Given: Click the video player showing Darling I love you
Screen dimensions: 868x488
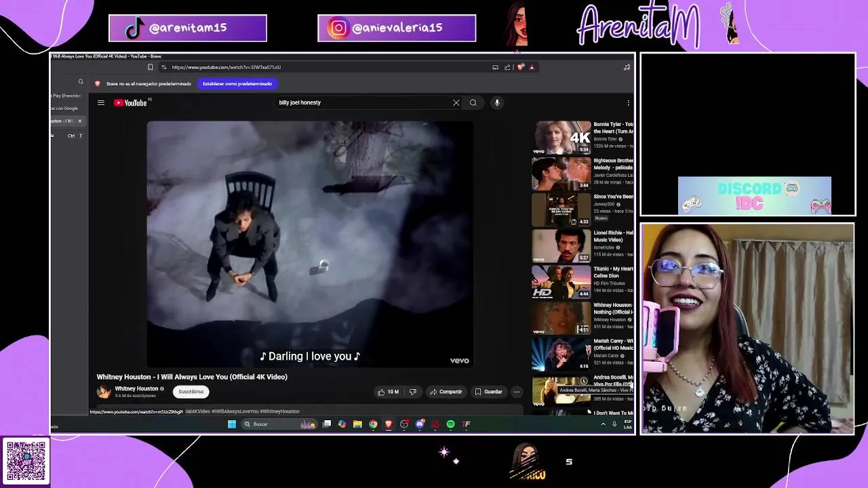Looking at the screenshot, I should point(310,244).
